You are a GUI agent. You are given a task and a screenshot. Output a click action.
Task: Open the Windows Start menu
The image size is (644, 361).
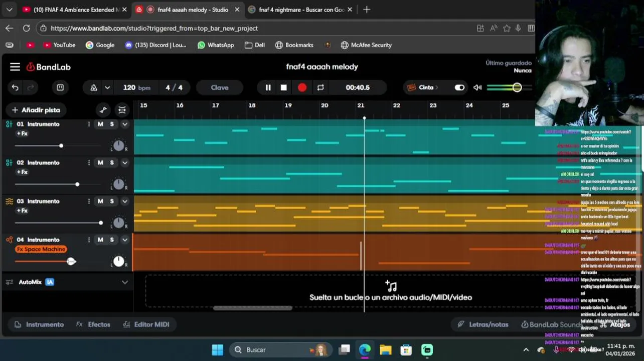tap(217, 349)
